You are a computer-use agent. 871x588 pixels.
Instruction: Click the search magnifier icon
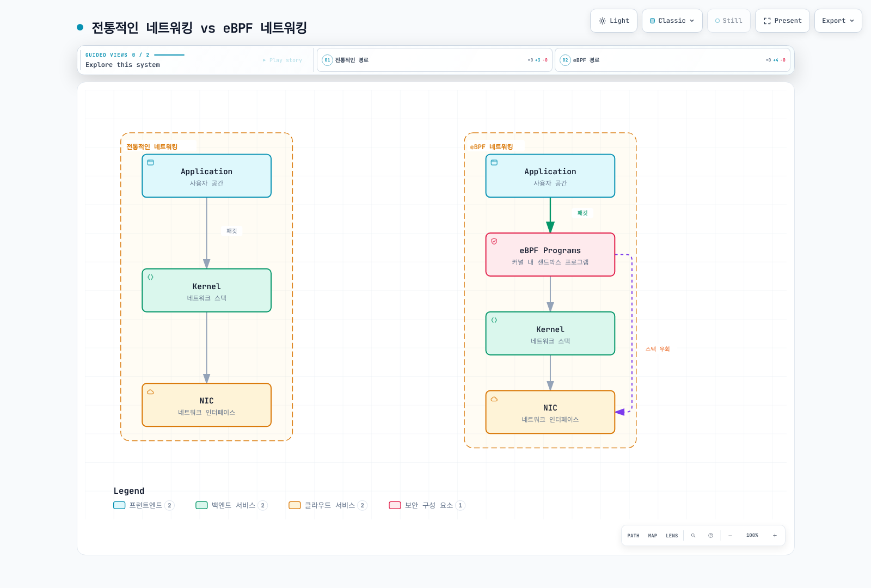tap(693, 536)
